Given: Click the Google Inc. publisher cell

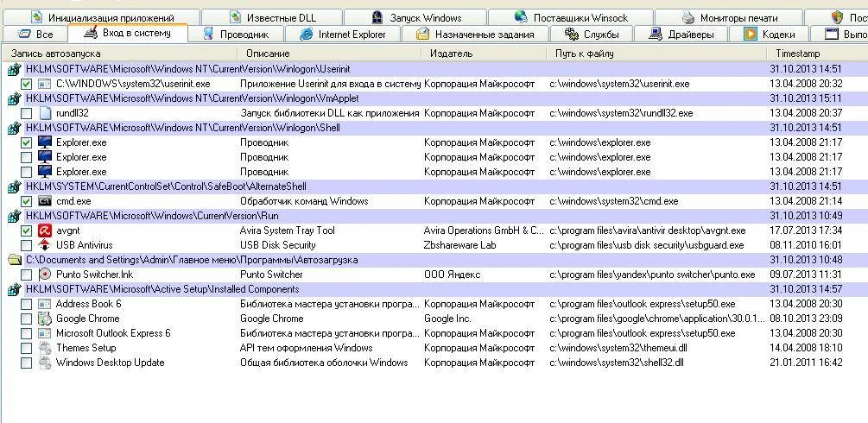Looking at the screenshot, I should click(x=448, y=319).
